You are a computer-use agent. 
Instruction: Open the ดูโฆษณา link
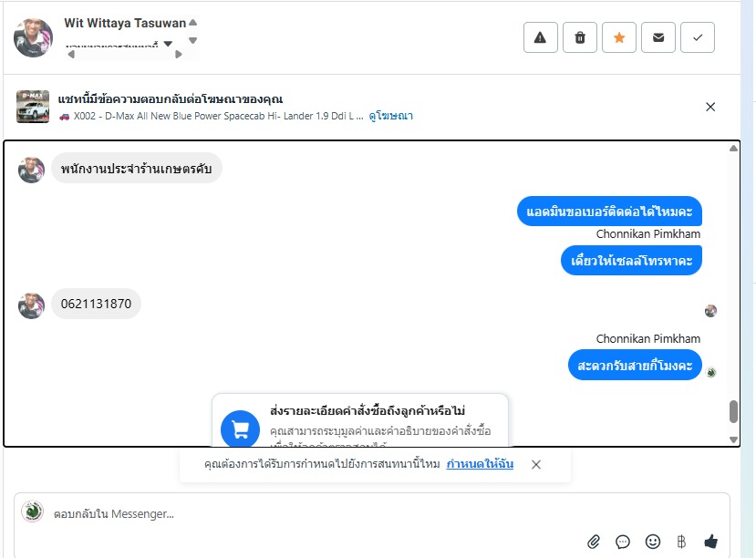pos(390,116)
